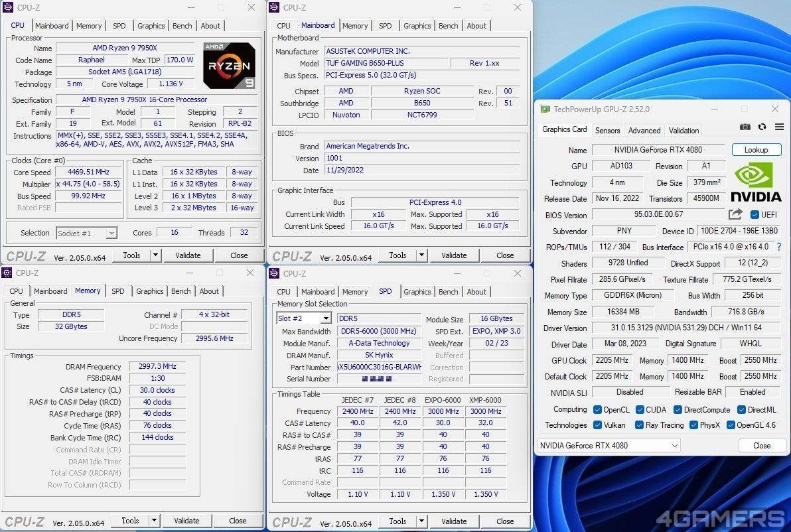The height and width of the screenshot is (532, 791).
Task: Expand the NVIDIA GeForce RTX 4080 GPU selector
Action: pyautogui.click(x=675, y=446)
